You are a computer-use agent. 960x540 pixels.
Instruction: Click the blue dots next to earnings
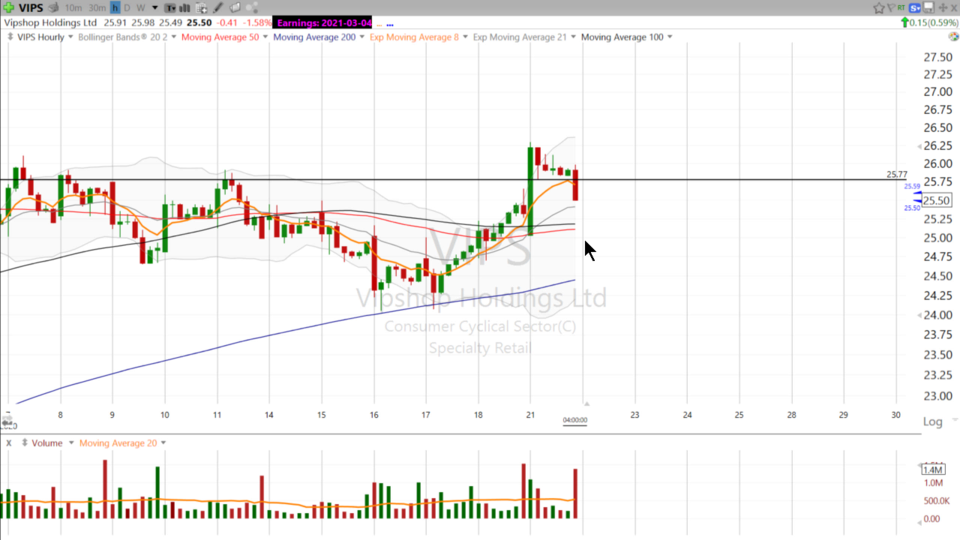pos(390,25)
